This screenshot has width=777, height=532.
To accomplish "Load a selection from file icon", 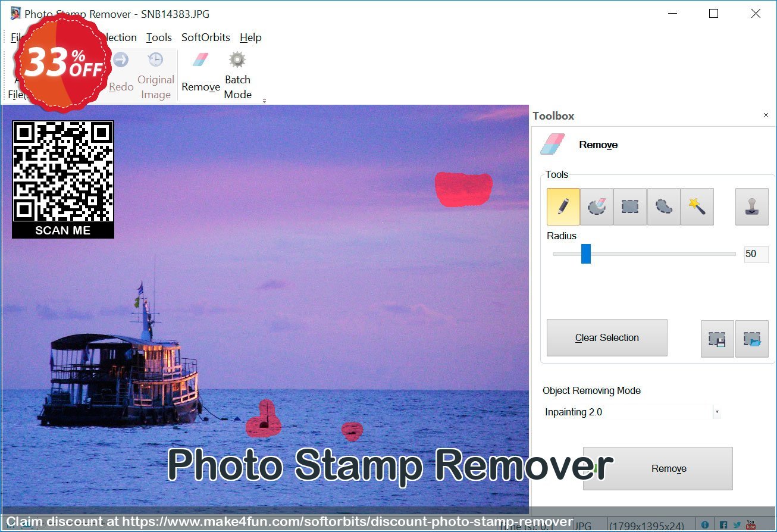I will (x=751, y=339).
